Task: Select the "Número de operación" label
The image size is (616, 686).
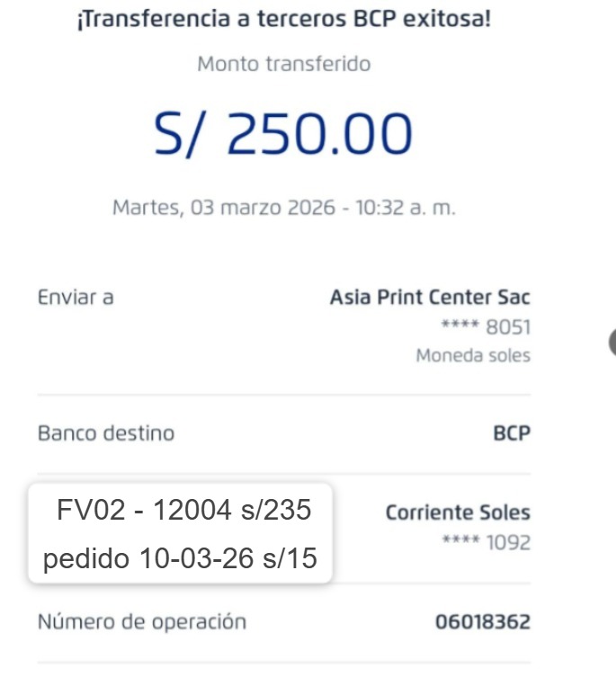Action: point(141,621)
